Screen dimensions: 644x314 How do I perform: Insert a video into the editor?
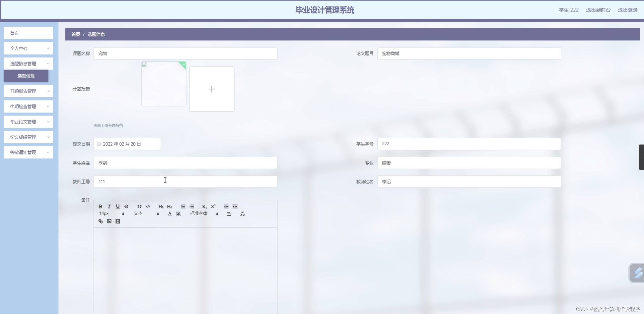(x=118, y=221)
